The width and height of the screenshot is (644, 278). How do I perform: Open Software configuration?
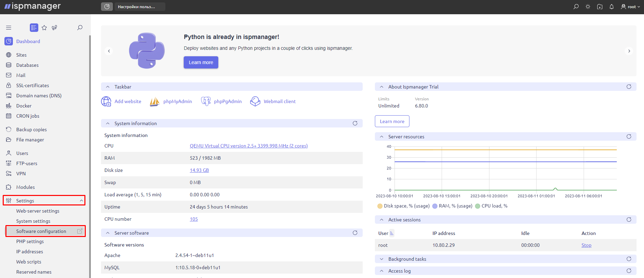(41, 231)
